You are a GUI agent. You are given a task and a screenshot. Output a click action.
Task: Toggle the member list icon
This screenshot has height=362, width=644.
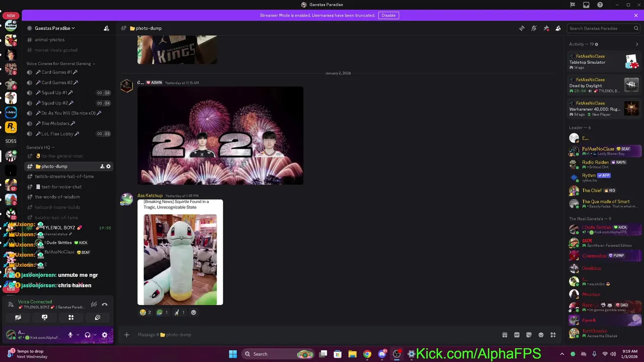click(558, 28)
